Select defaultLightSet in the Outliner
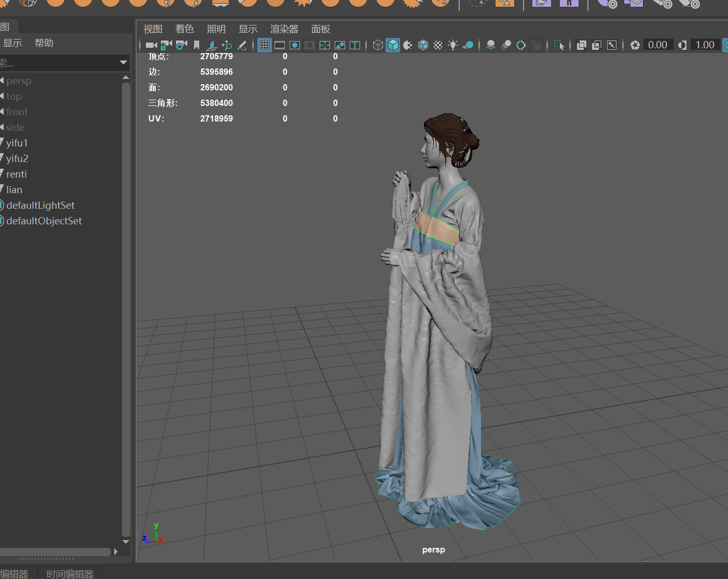Screen dimensions: 728x579 (40, 206)
